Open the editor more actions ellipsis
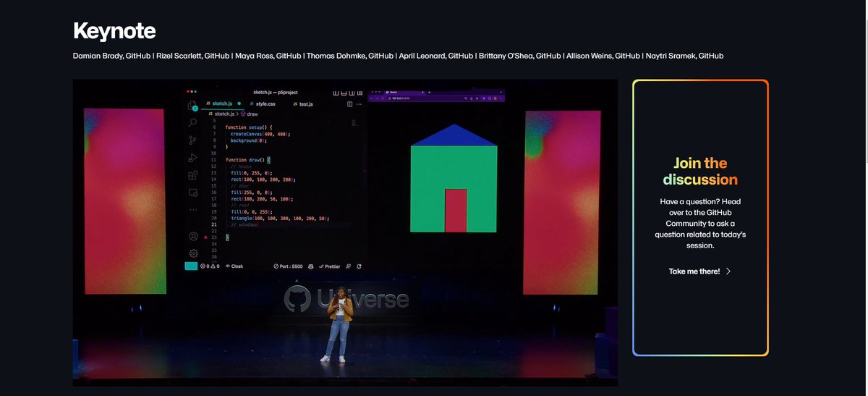This screenshot has height=396, width=868. click(x=359, y=104)
